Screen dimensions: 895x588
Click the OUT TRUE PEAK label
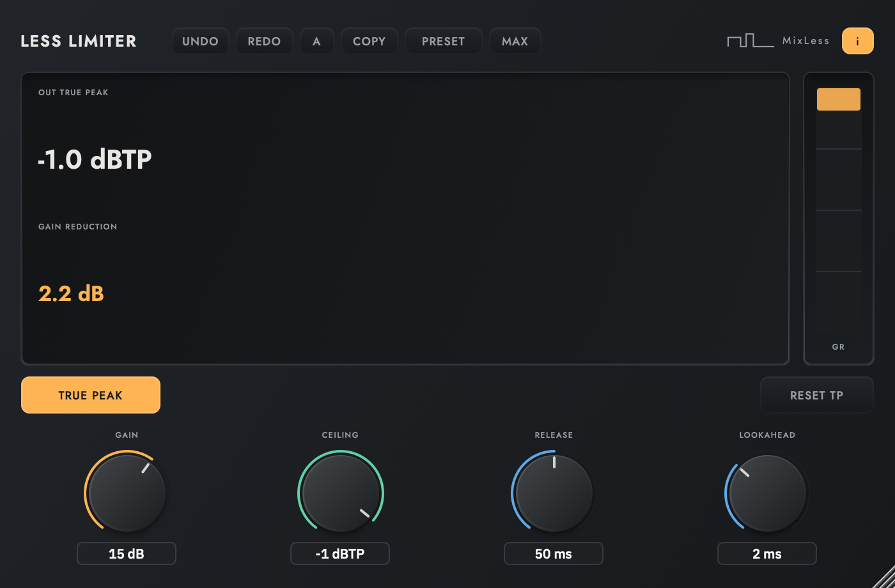click(x=74, y=93)
